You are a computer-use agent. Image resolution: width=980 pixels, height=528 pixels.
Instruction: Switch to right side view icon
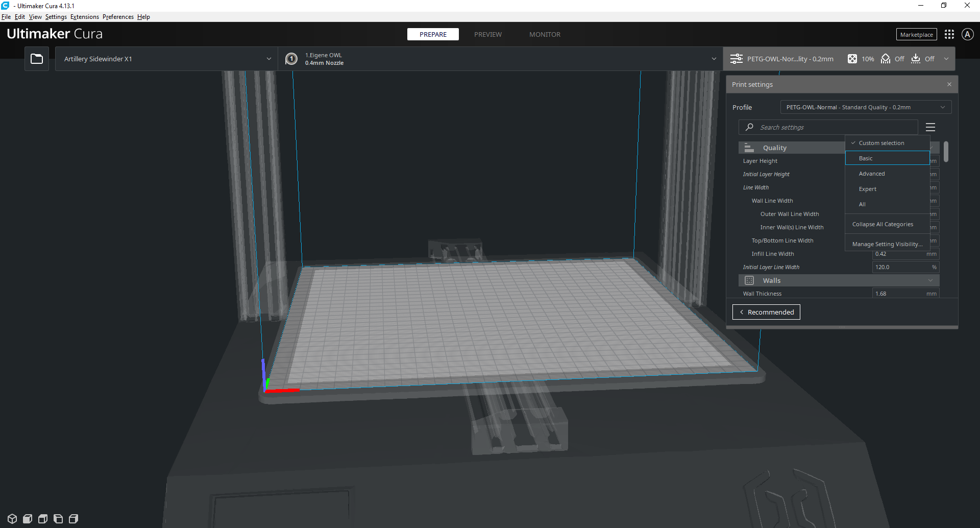tap(73, 519)
